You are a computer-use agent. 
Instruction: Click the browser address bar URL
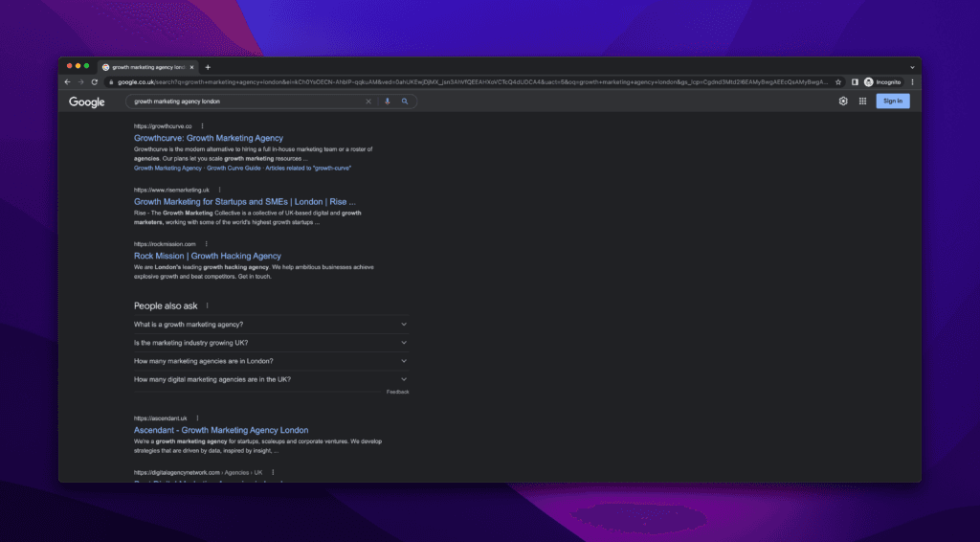pos(473,82)
